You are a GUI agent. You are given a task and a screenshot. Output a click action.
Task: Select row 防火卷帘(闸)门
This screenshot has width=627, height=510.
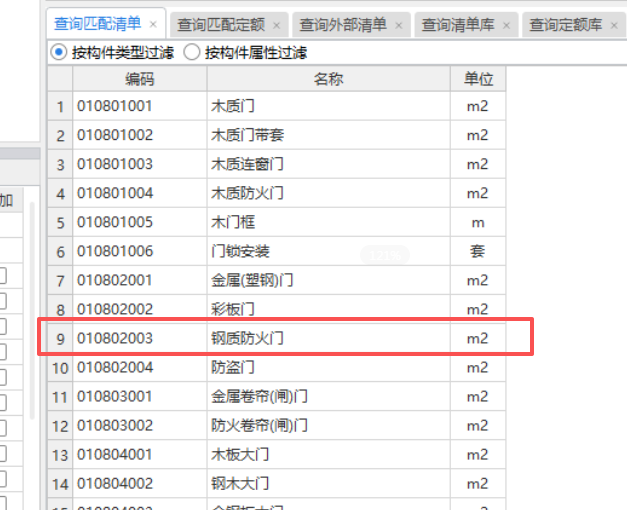[x=277, y=425]
